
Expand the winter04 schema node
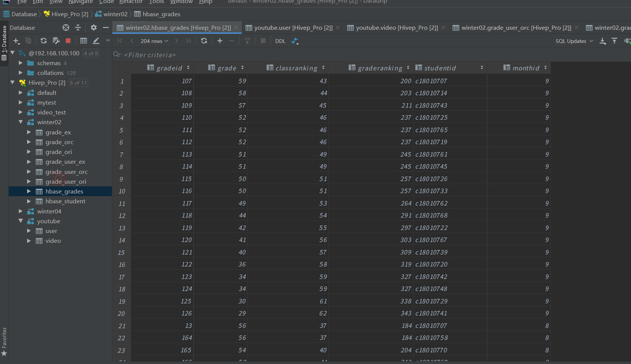click(20, 211)
